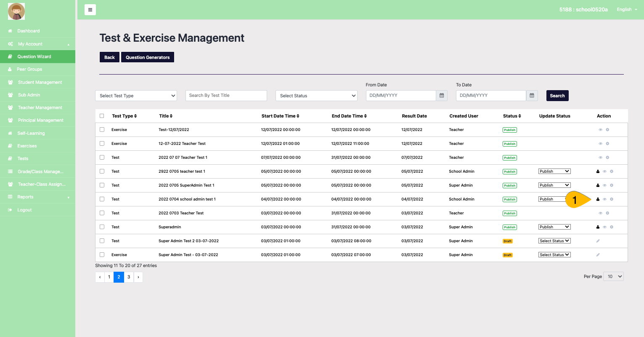Check the box for 2022 0704 school admin test 1

(102, 199)
